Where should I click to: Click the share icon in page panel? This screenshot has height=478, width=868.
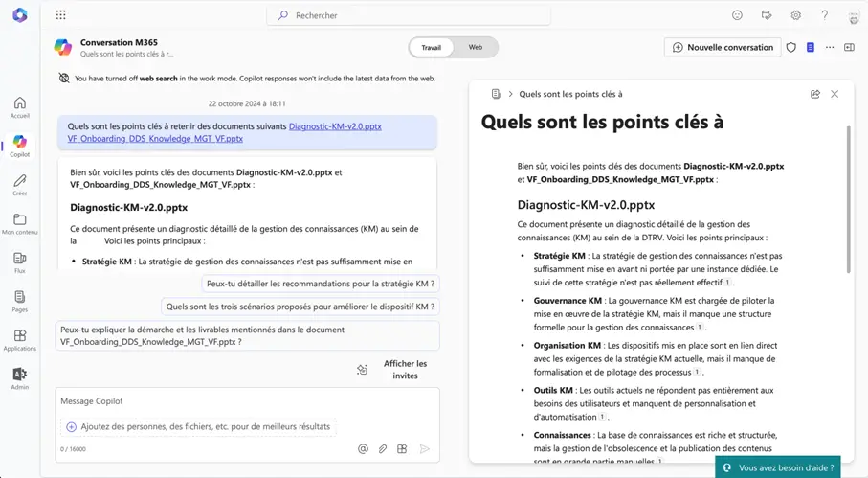[815, 94]
